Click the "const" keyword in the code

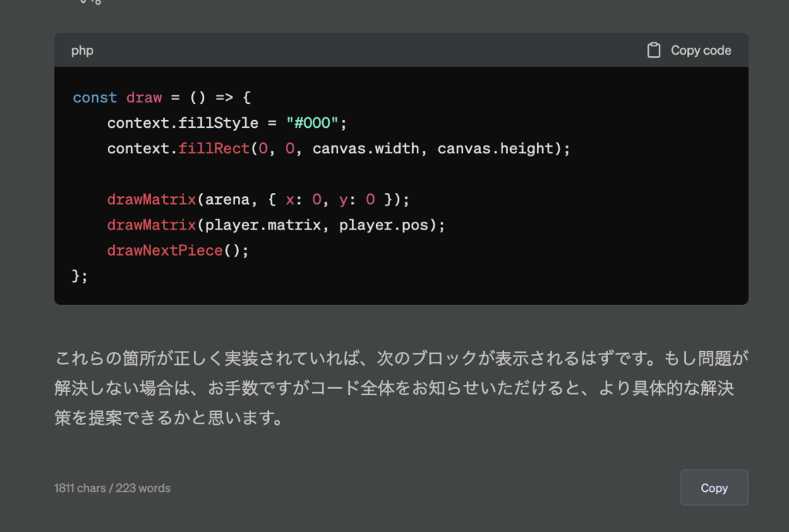tap(95, 98)
